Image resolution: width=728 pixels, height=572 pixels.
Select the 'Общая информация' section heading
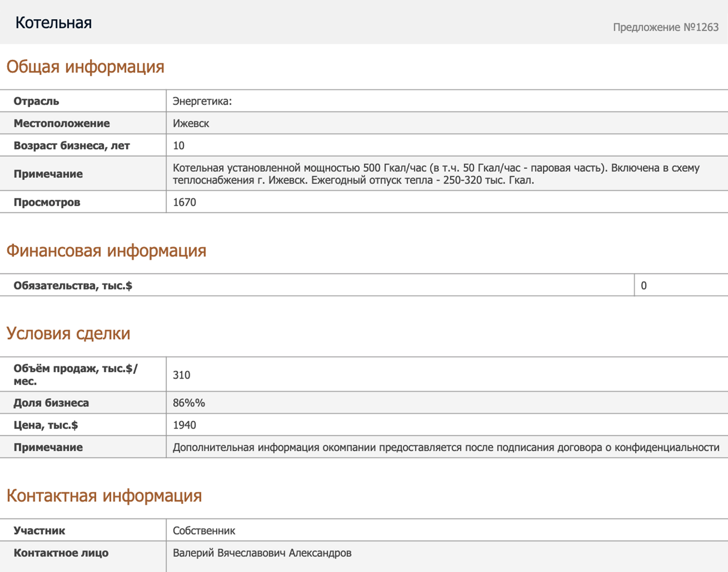[x=85, y=67]
